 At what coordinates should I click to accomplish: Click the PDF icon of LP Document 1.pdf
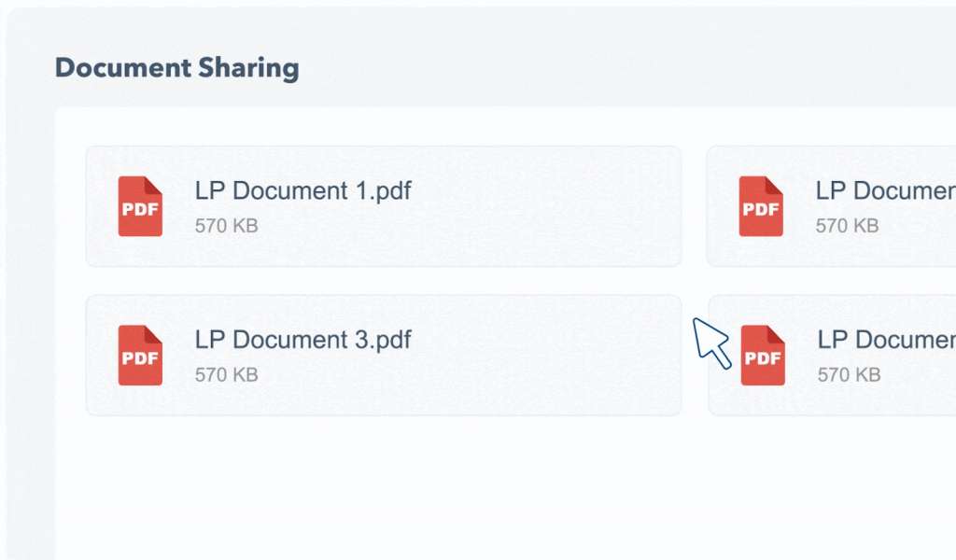pyautogui.click(x=140, y=206)
